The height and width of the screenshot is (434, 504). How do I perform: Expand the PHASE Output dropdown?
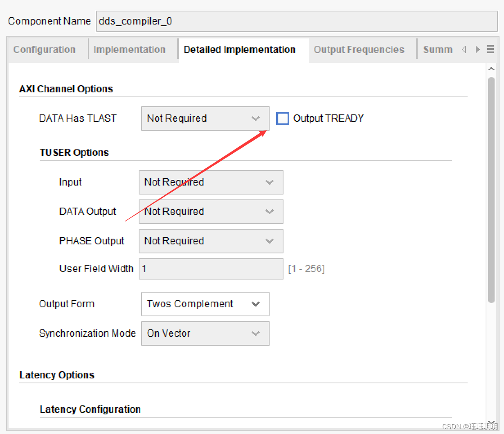pyautogui.click(x=211, y=241)
